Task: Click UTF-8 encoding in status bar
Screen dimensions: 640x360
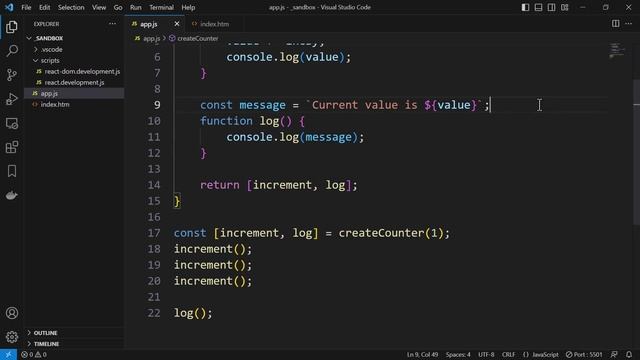Action: coord(486,355)
